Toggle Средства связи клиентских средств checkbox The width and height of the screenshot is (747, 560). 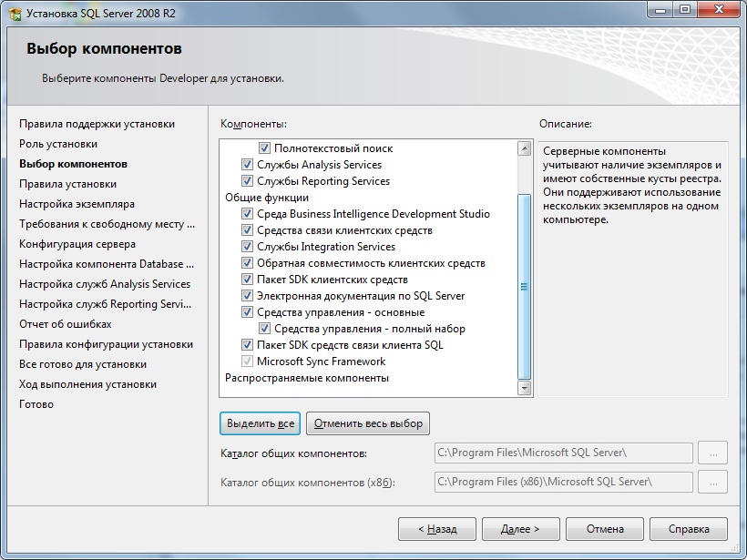pos(247,230)
